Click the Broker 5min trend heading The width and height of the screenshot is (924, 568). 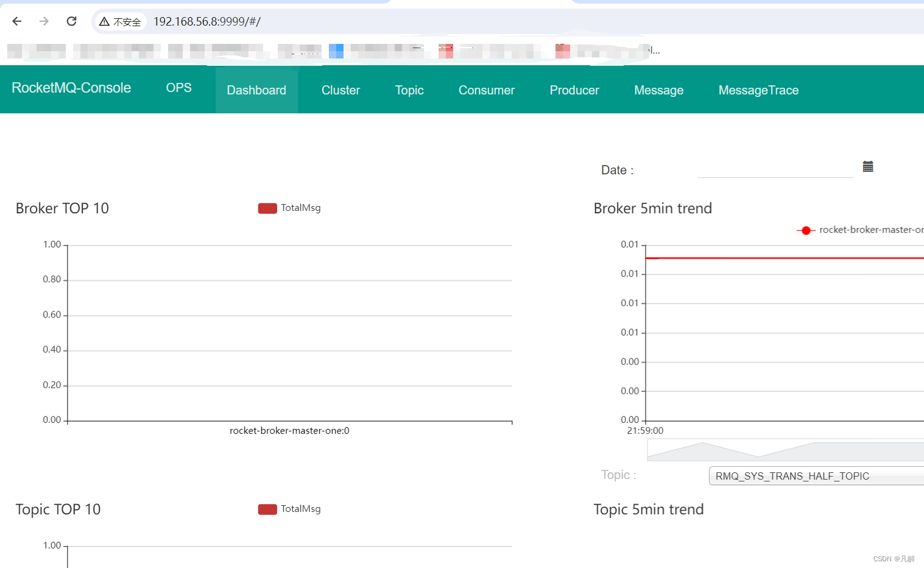(x=652, y=208)
